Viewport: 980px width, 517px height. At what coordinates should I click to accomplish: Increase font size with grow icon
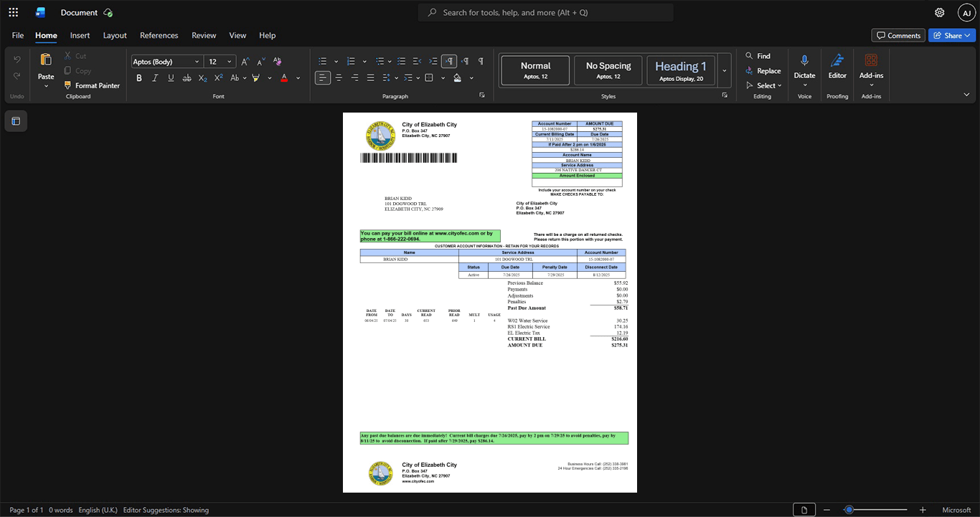point(245,62)
